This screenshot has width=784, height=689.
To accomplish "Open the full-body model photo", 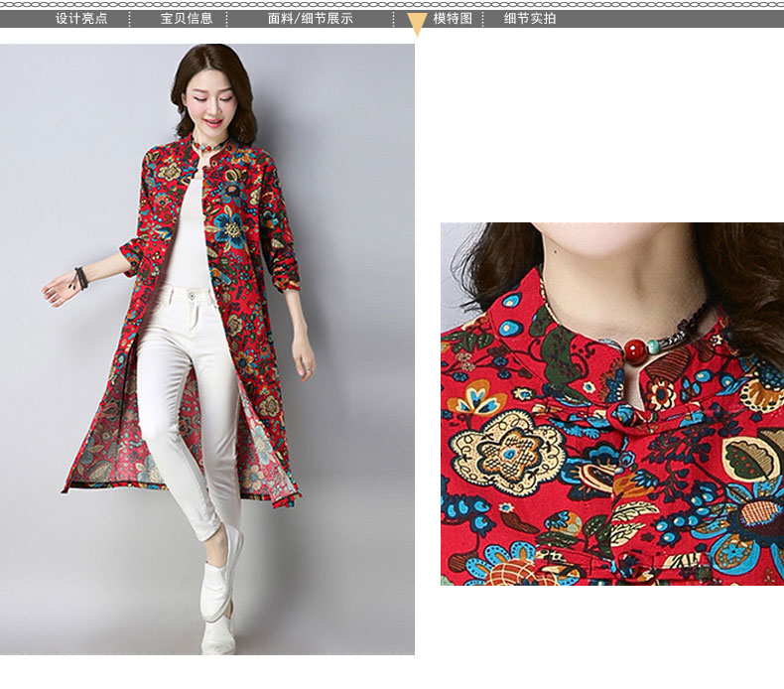I will pyautogui.click(x=207, y=349).
